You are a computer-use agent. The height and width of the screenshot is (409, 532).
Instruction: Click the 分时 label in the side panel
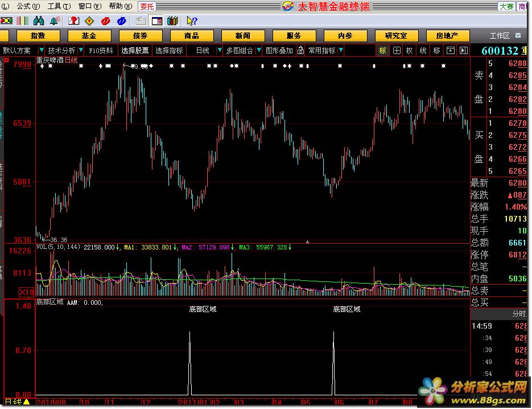pos(519,314)
